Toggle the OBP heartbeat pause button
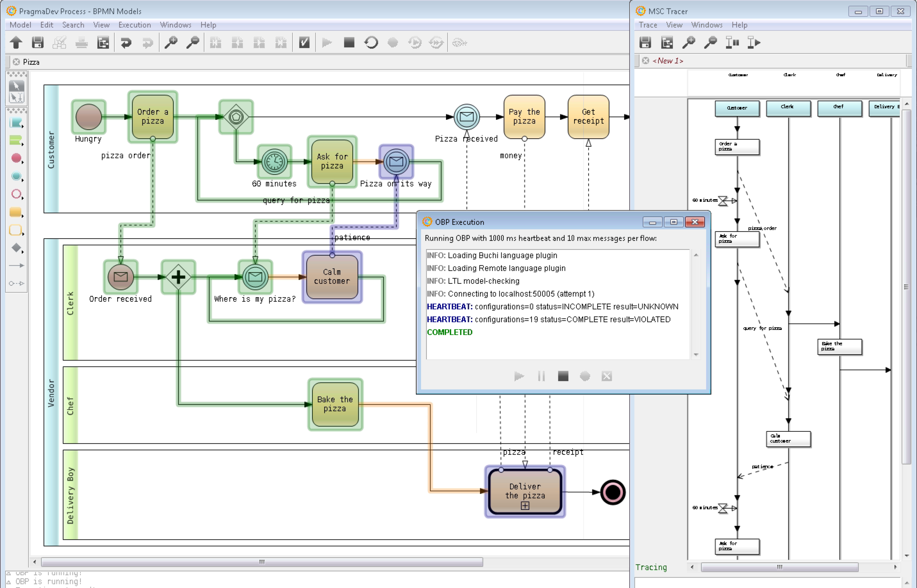 tap(541, 376)
